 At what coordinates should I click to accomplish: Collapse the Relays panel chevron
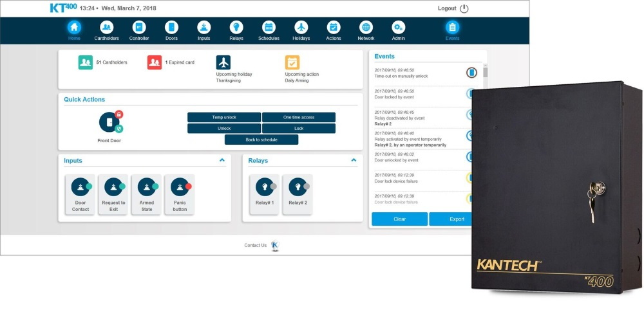click(x=354, y=160)
